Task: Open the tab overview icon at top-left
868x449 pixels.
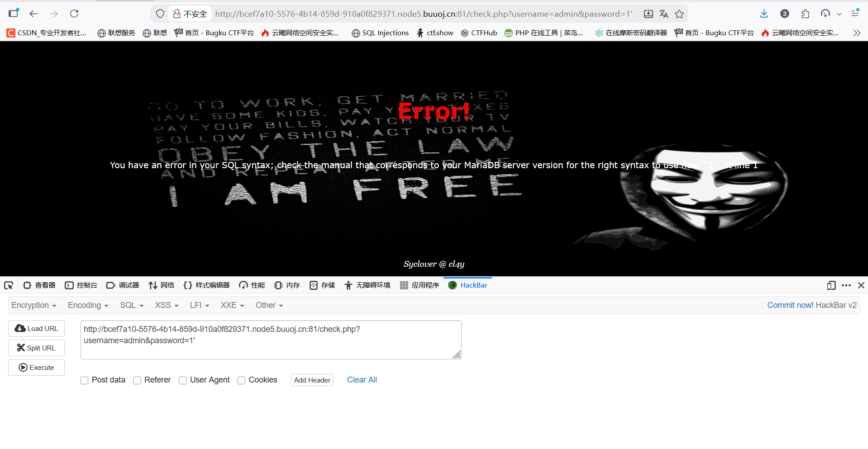Action: click(x=14, y=13)
